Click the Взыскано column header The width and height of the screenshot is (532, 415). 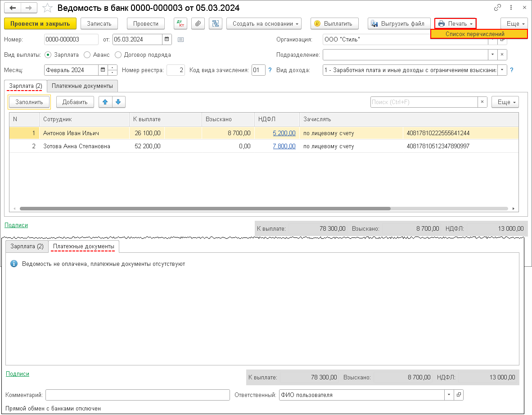(x=228, y=119)
